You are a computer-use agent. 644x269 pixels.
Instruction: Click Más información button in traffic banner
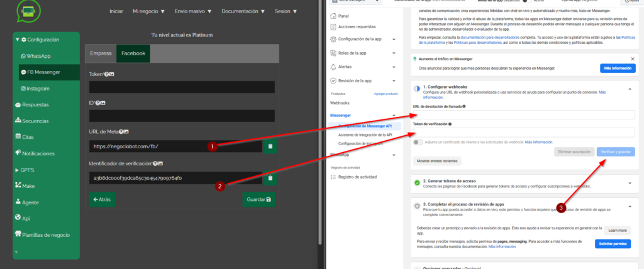pos(618,68)
